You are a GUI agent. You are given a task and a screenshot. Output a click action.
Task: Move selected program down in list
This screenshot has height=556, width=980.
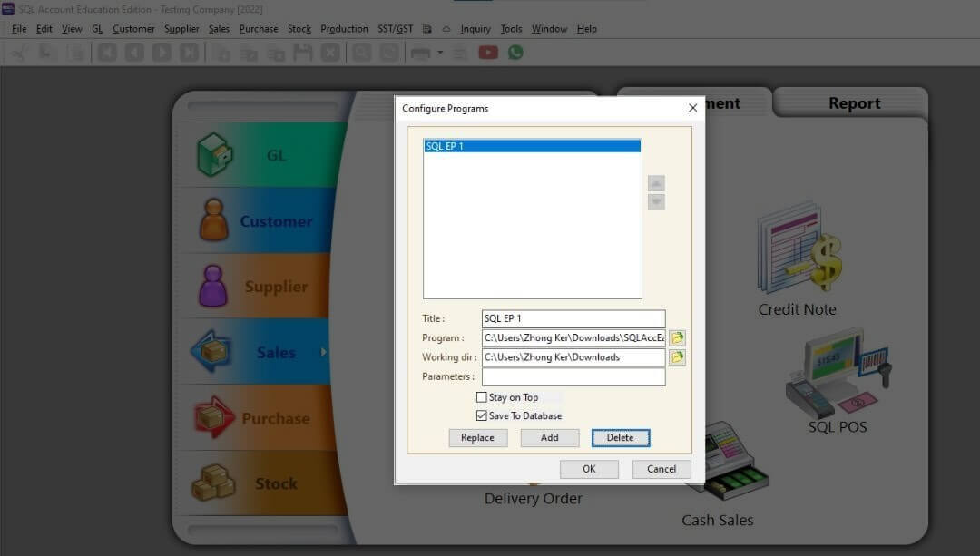tap(656, 201)
